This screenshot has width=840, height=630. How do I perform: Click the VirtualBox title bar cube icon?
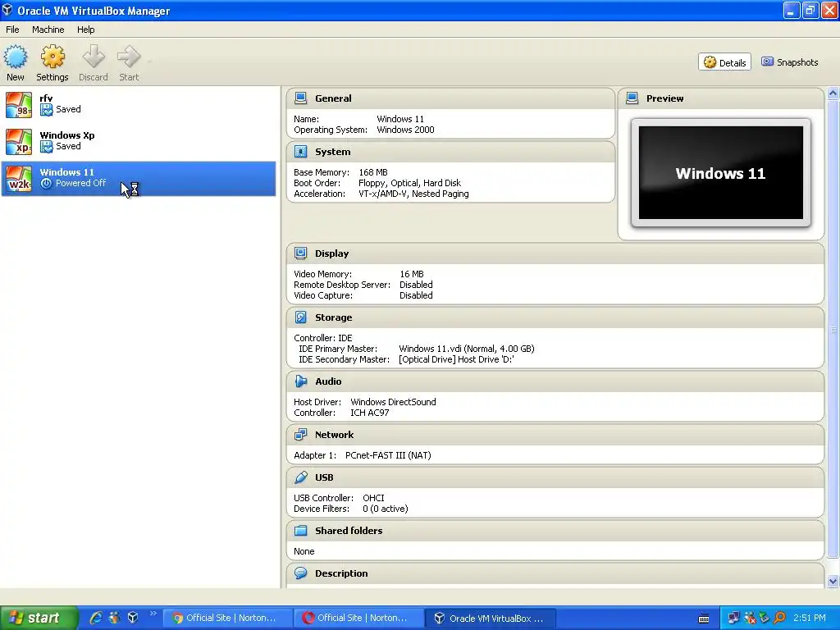(x=7, y=10)
